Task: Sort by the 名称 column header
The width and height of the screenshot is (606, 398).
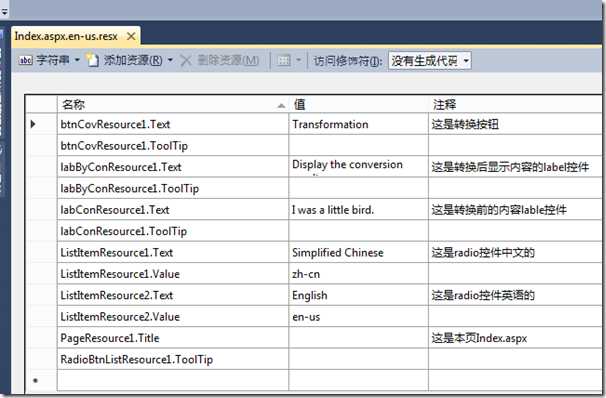Action: (x=173, y=104)
